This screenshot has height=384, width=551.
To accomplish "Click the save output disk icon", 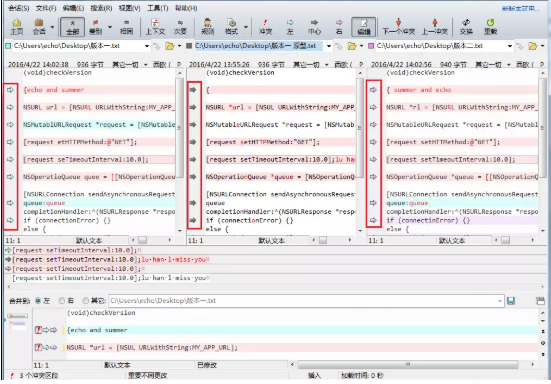I will tap(511, 301).
